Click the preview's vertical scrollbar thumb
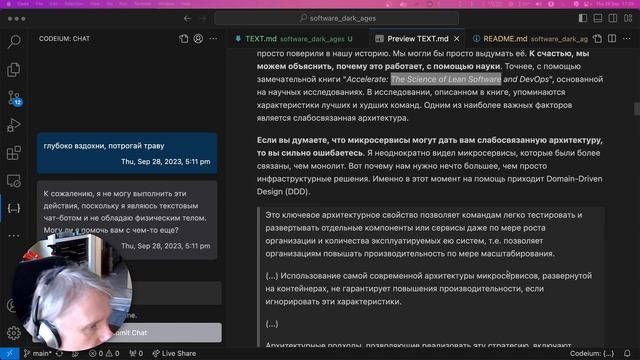This screenshot has height=360, width=640. (637, 109)
